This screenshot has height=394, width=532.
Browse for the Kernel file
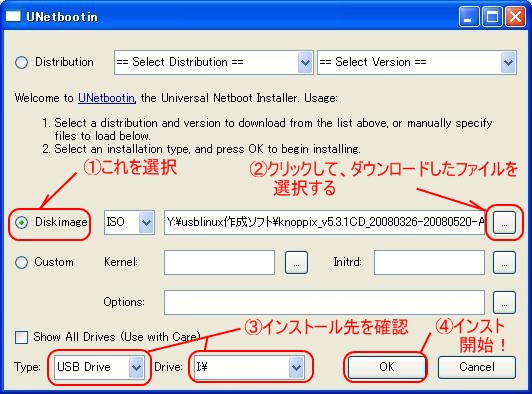(x=296, y=262)
